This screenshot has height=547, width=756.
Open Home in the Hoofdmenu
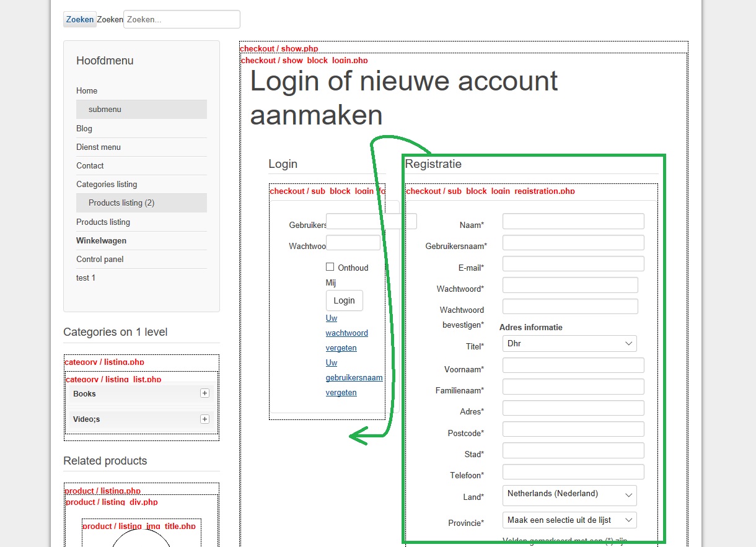tap(87, 90)
